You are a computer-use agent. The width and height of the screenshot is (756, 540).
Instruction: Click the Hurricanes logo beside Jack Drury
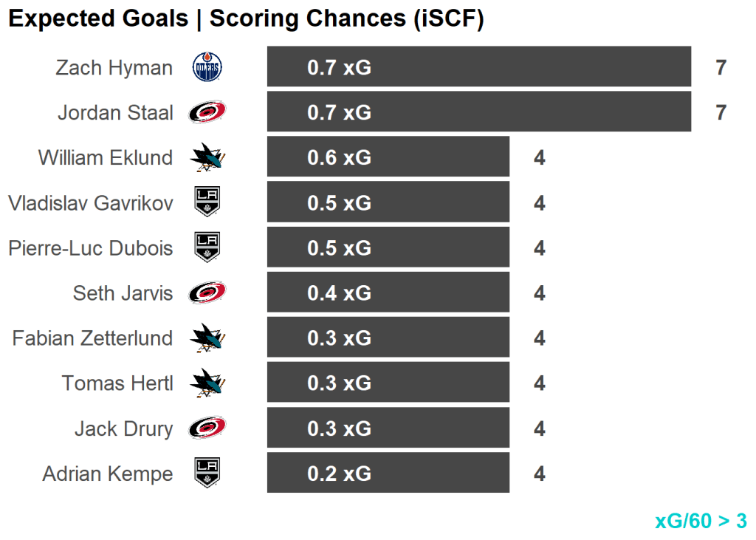(207, 428)
